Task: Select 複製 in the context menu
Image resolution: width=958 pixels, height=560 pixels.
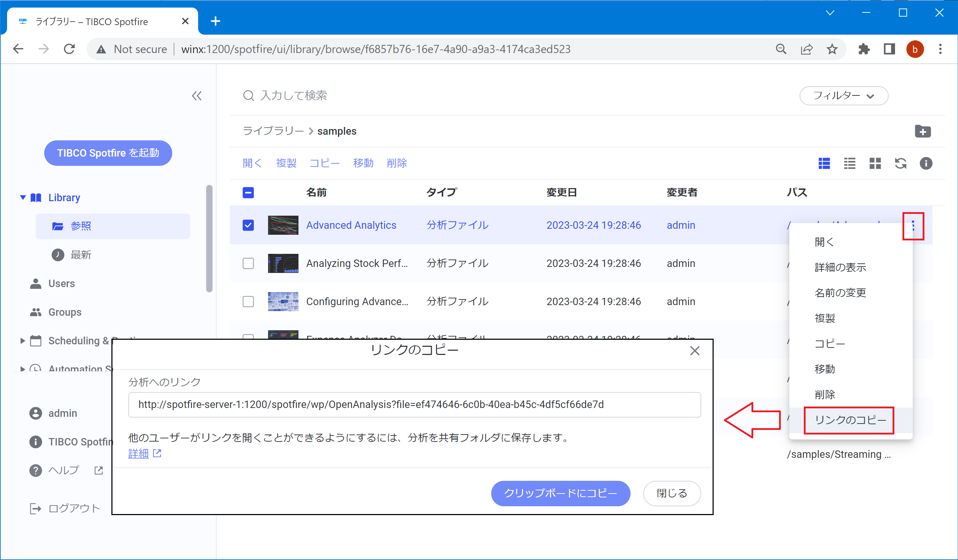Action: pyautogui.click(x=851, y=318)
